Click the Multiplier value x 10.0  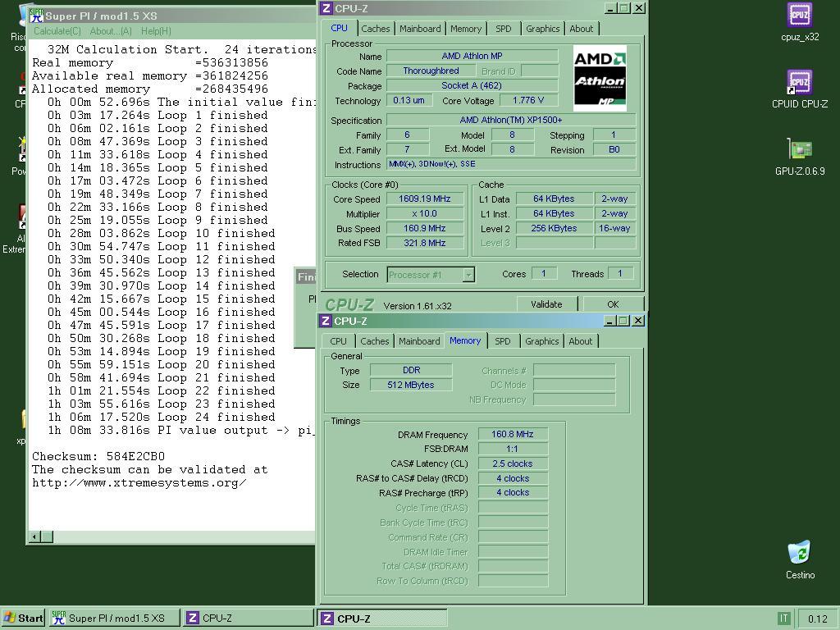click(424, 213)
